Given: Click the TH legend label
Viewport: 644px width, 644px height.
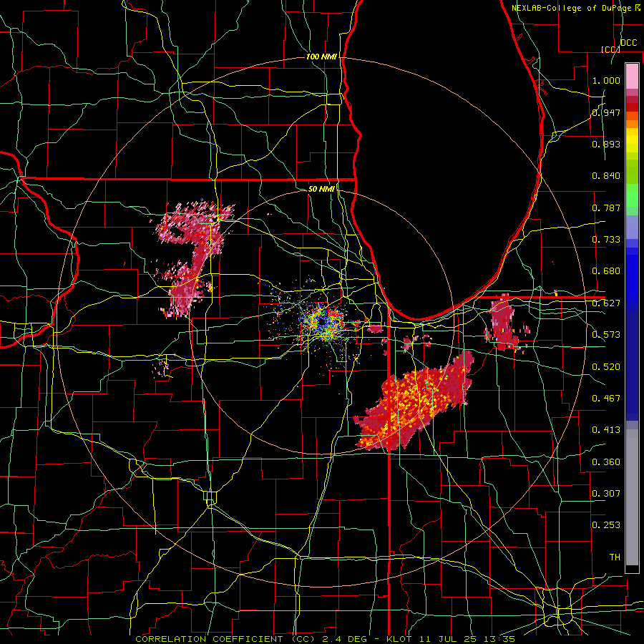Looking at the screenshot, I should point(615,557).
